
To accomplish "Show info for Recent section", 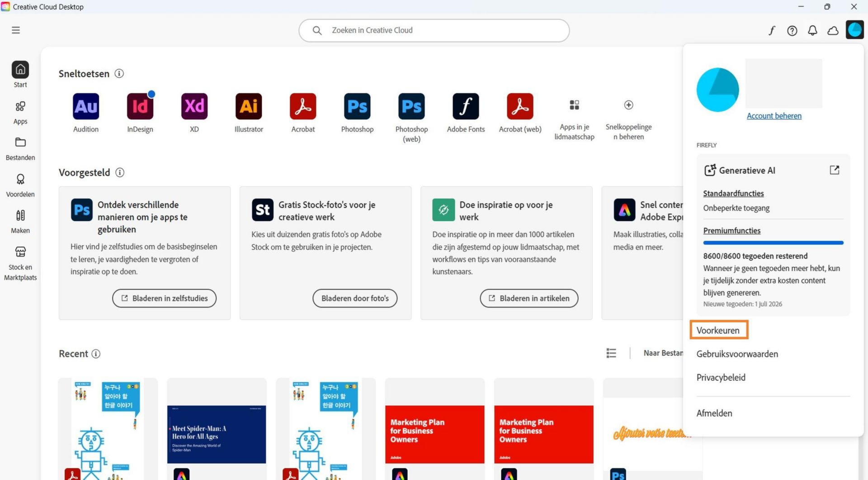I will tap(96, 354).
